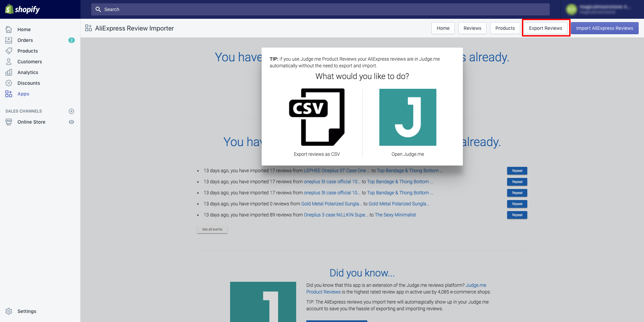Click the Search field in top bar
This screenshot has width=644, height=322.
pyautogui.click(x=320, y=9)
